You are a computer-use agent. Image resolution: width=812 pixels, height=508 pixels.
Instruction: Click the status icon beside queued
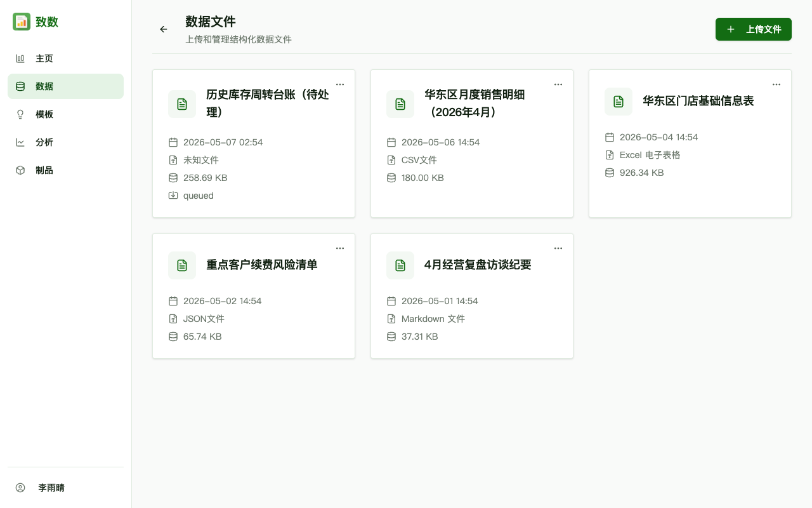[x=173, y=196]
